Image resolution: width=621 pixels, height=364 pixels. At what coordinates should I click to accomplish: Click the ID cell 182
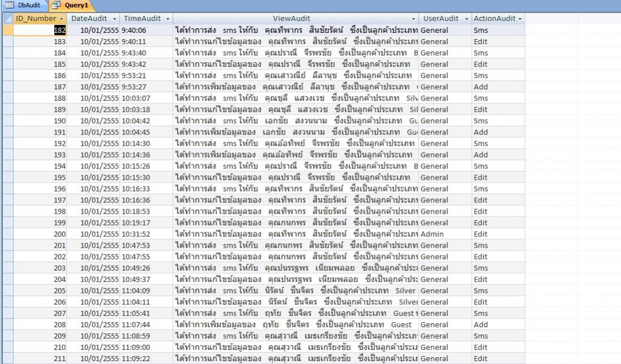click(40, 30)
